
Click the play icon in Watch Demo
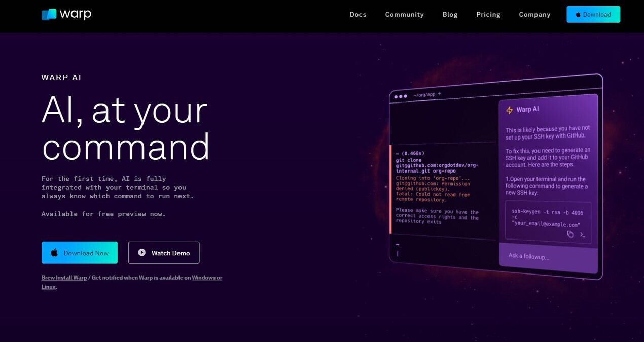pos(142,252)
